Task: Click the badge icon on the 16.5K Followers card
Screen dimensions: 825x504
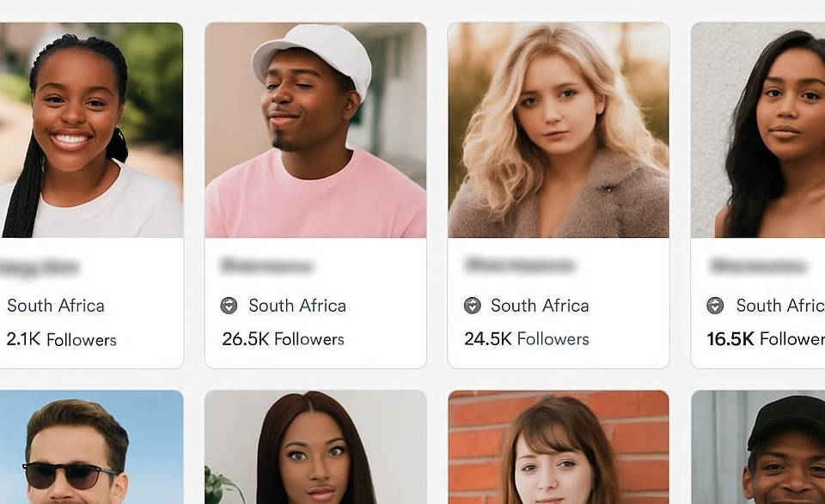Action: click(715, 306)
